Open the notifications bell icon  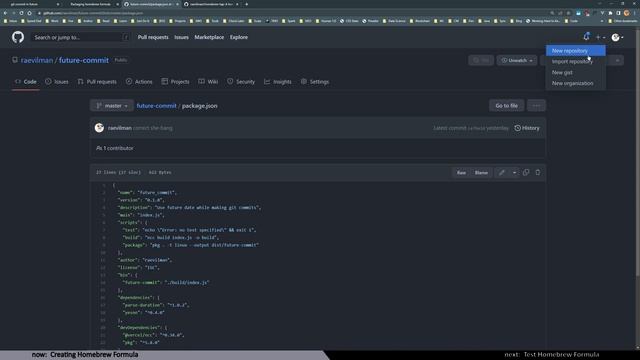point(586,37)
